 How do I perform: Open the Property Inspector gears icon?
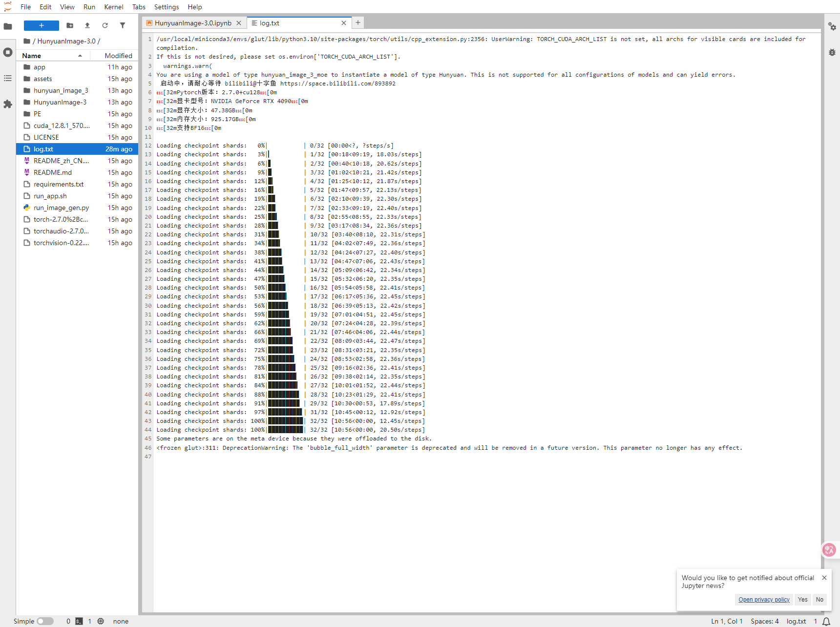tap(832, 26)
